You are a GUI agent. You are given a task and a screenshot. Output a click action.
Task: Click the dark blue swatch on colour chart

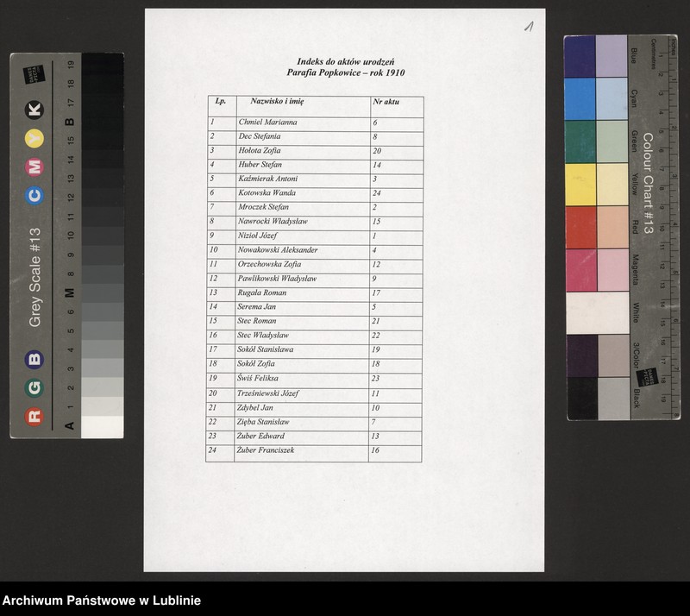tap(580, 56)
